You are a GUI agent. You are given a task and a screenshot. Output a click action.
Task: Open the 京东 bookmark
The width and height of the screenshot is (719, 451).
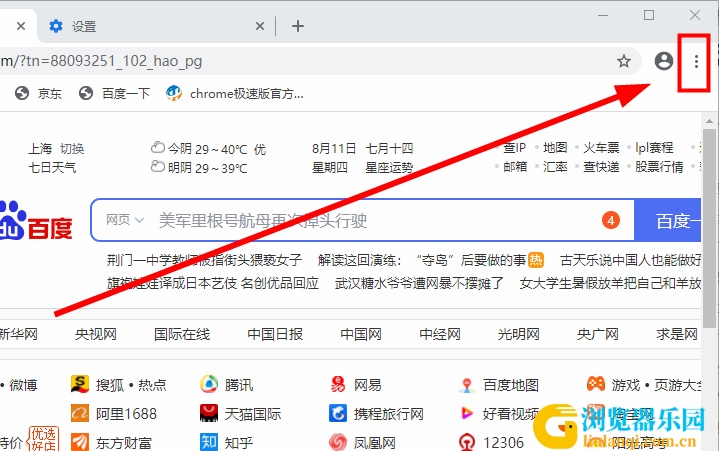(x=39, y=94)
